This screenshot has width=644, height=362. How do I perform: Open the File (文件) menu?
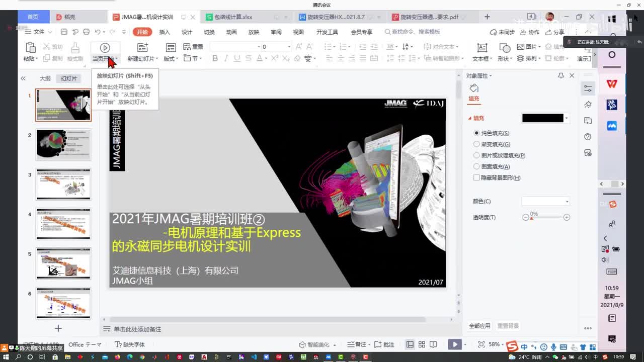pyautogui.click(x=39, y=32)
